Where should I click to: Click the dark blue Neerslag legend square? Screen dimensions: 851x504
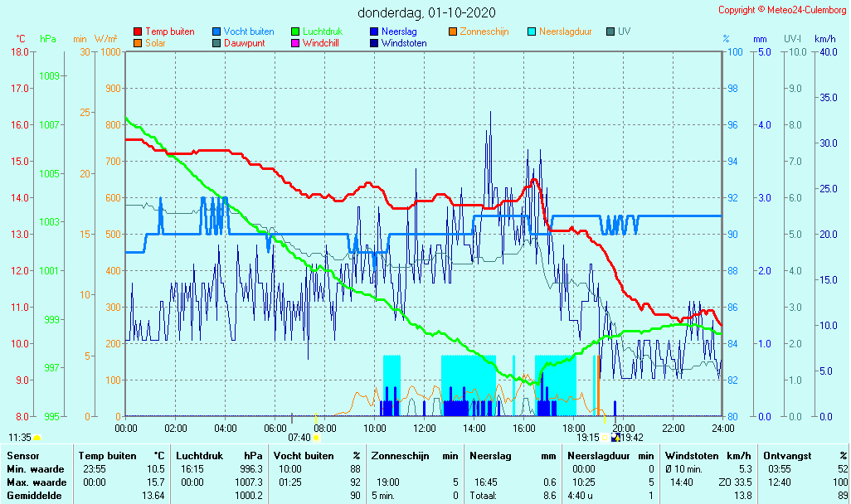tap(374, 31)
